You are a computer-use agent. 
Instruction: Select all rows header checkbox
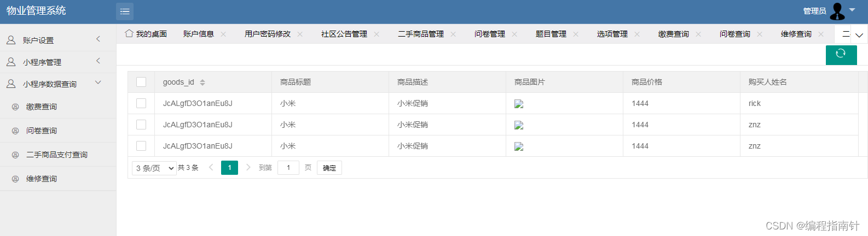(141, 82)
